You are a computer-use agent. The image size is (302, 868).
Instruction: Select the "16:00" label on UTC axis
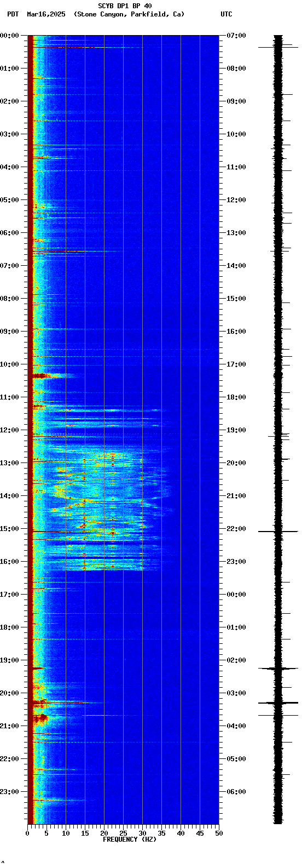pyautogui.click(x=236, y=332)
